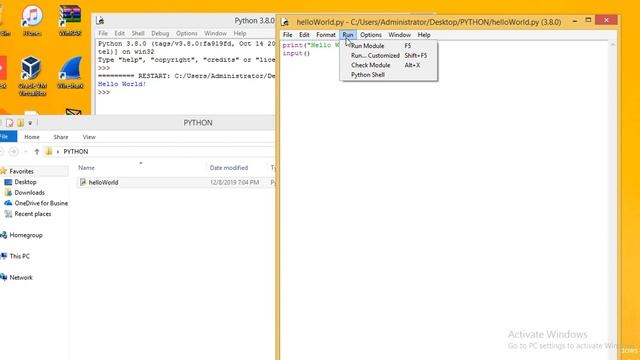This screenshot has height=360, width=640.
Task: Open File menu in Python shell window
Action: click(x=103, y=33)
